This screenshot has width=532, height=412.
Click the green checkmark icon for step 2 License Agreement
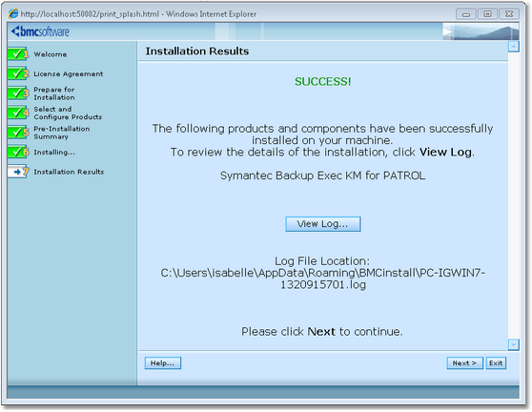18,73
